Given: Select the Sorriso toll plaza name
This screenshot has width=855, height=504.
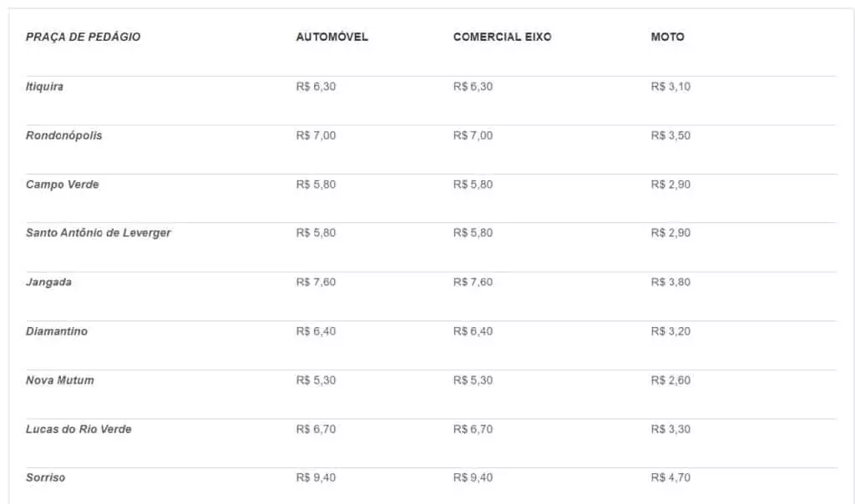Looking at the screenshot, I should (x=46, y=478).
